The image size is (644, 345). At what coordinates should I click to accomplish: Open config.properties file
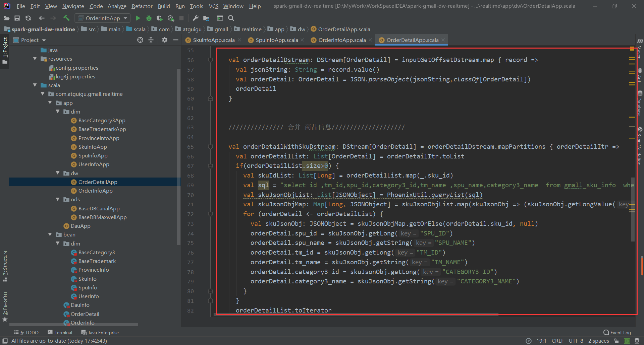coord(76,68)
